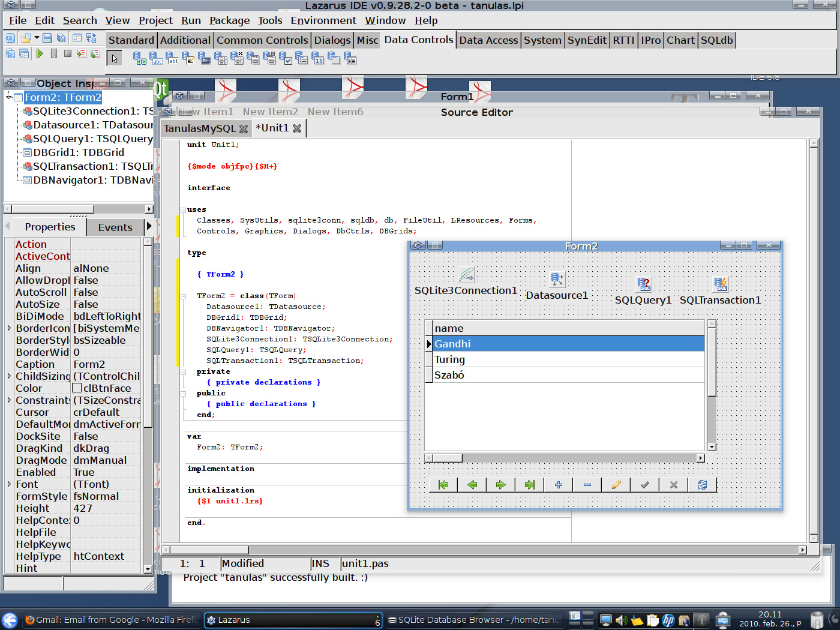The image size is (840, 630).
Task: Insert a record with the plus button
Action: pos(559,485)
